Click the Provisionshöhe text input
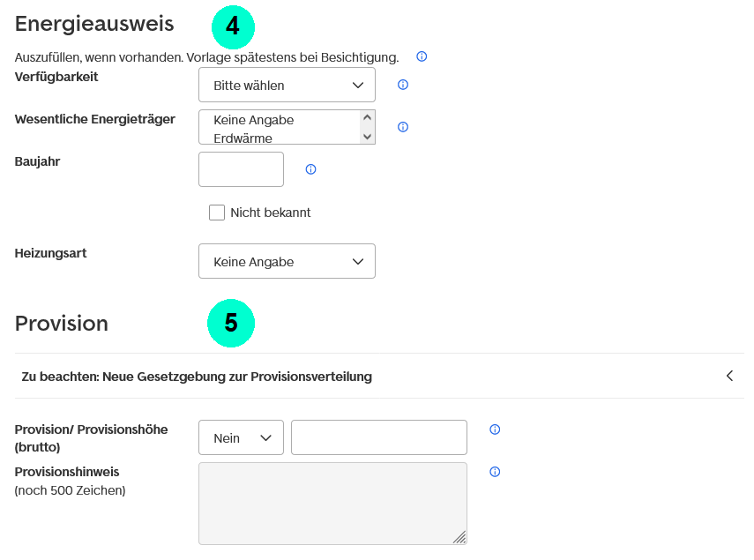This screenshot has width=754, height=560. pos(378,437)
